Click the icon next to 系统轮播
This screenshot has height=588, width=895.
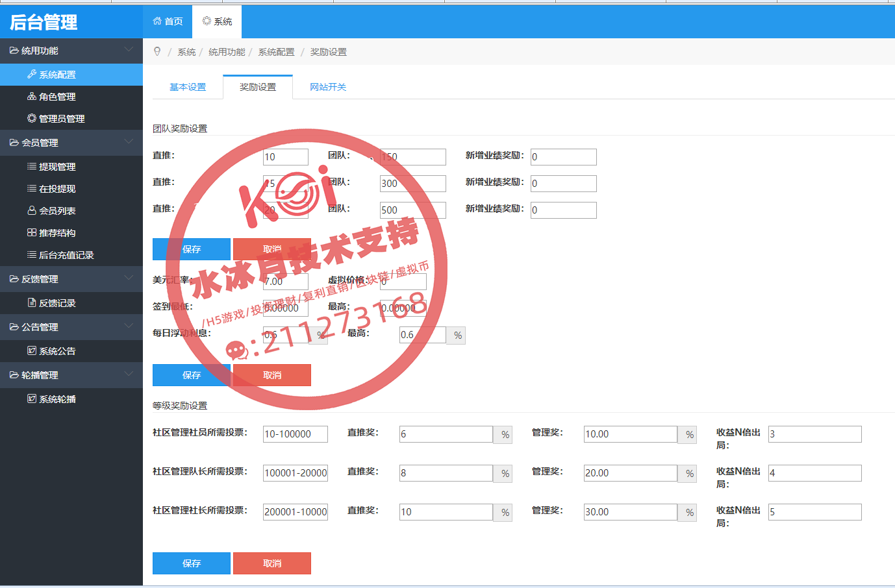(31, 399)
